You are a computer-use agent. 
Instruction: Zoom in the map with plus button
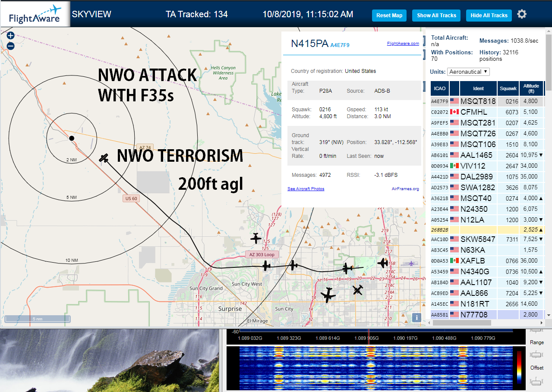click(x=11, y=36)
